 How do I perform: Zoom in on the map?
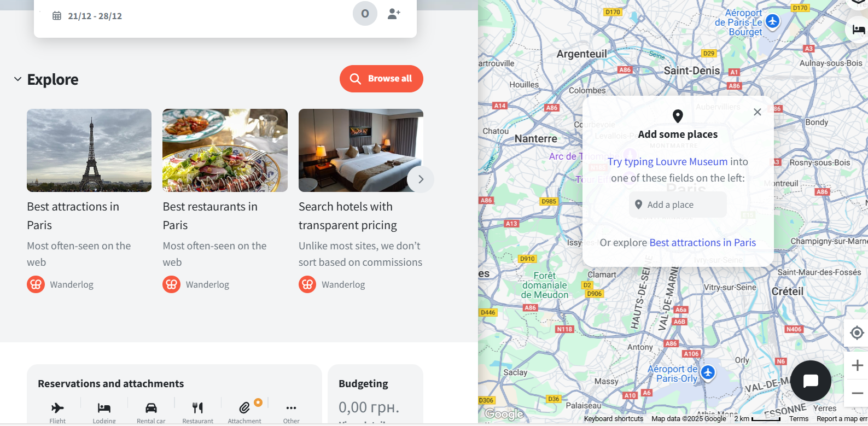pyautogui.click(x=857, y=365)
